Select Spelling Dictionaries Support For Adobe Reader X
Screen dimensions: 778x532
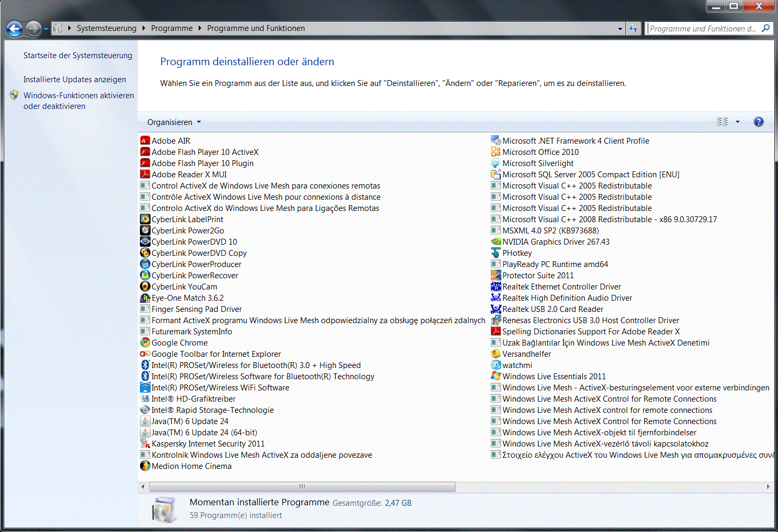coord(585,331)
